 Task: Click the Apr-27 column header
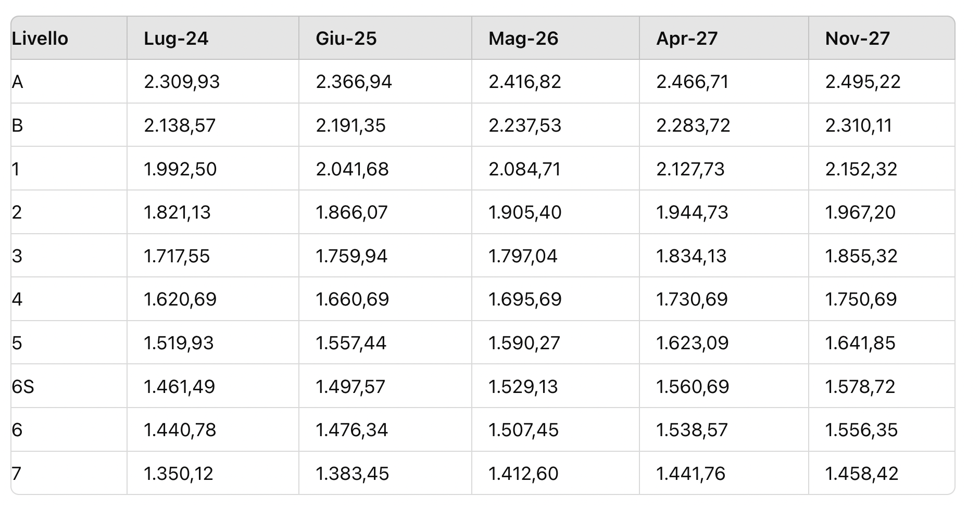(x=687, y=39)
